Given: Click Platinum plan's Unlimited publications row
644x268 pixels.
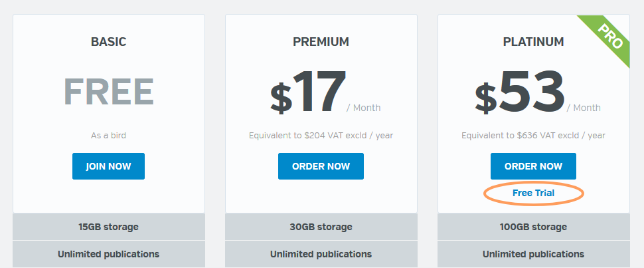Looking at the screenshot, I should [533, 254].
